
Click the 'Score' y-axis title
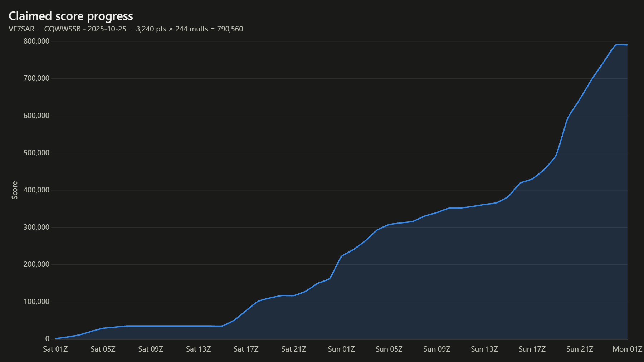tap(15, 190)
